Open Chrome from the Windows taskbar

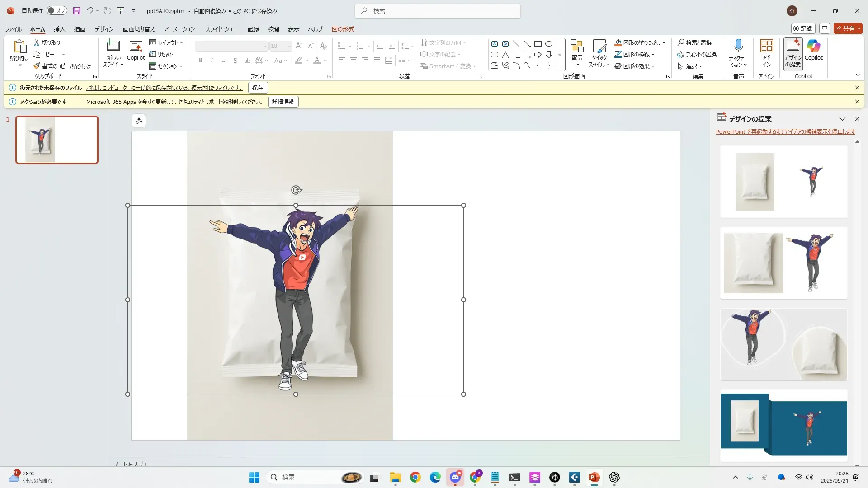(415, 477)
